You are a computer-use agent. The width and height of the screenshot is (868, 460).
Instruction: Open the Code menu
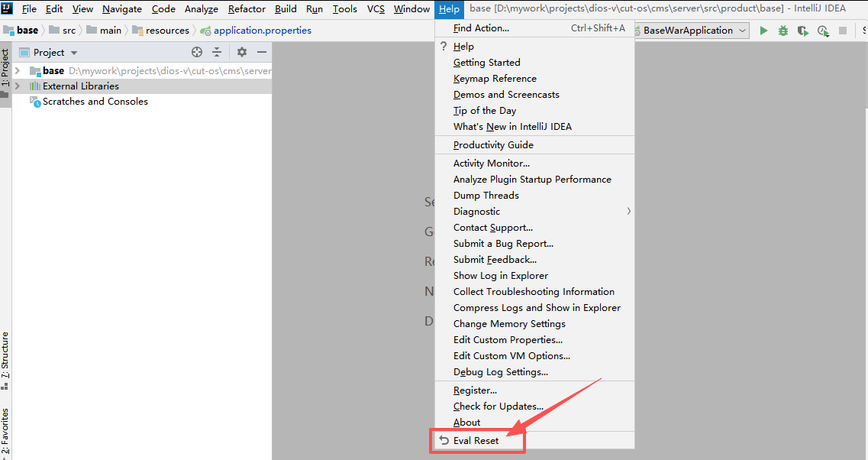(163, 9)
